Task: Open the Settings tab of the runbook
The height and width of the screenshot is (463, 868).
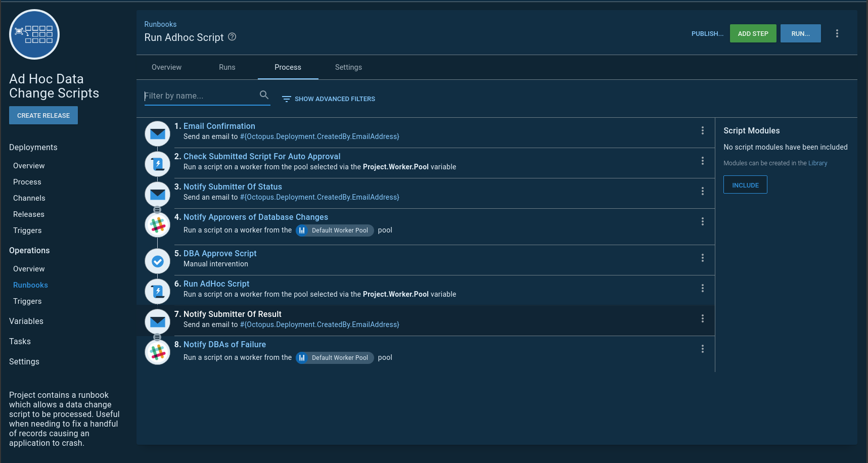Action: pos(348,67)
